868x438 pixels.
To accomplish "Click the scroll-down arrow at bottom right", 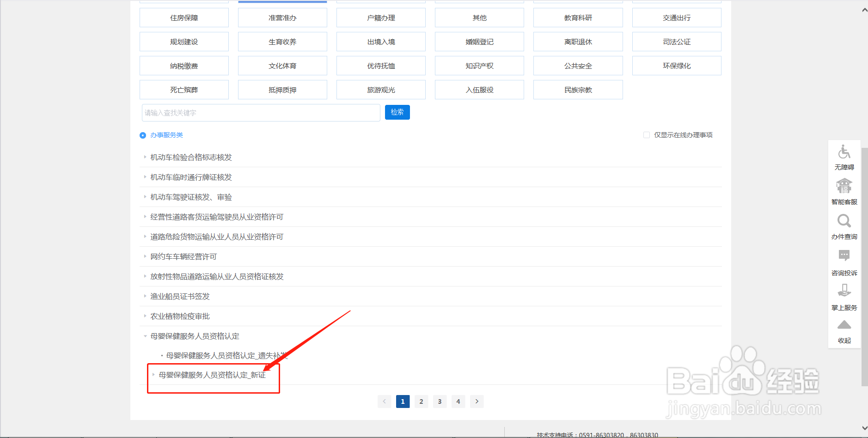I will (x=863, y=428).
